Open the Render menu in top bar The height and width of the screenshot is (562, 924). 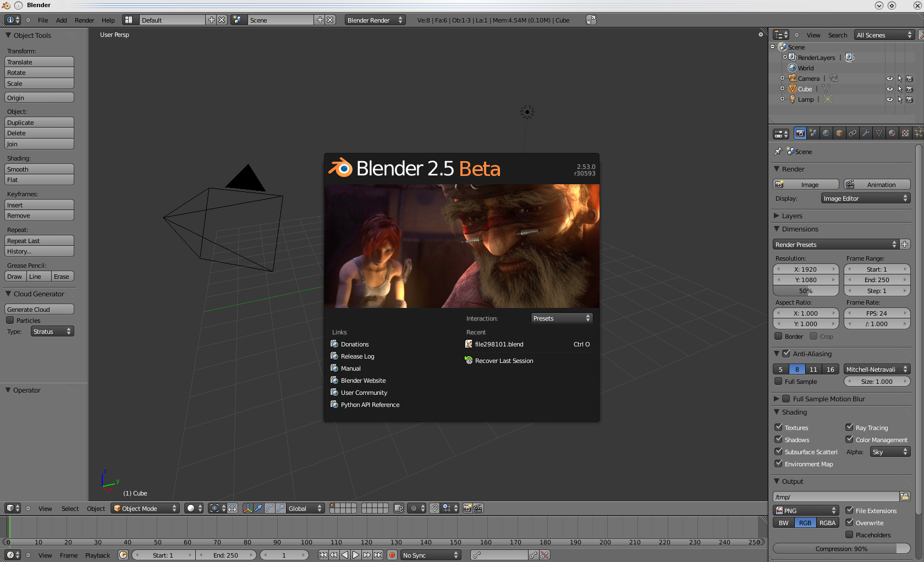coord(84,20)
